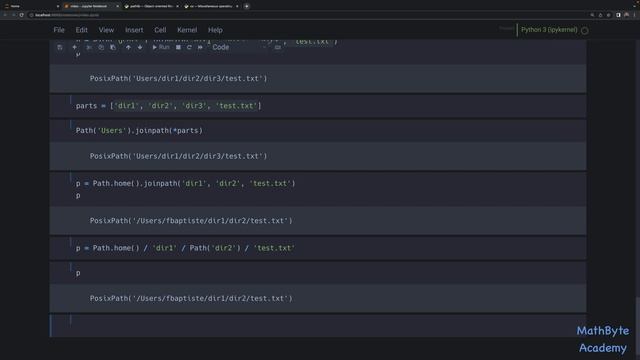Click the last PosixPath('/Users/fbaptiste/...') output
The height and width of the screenshot is (360, 640).
click(191, 298)
